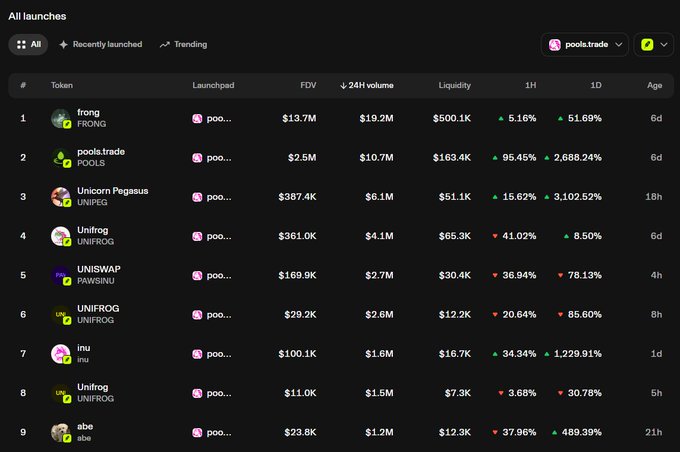Click FDV value $169.9K
Viewport: 680px width, 452px height.
298,275
